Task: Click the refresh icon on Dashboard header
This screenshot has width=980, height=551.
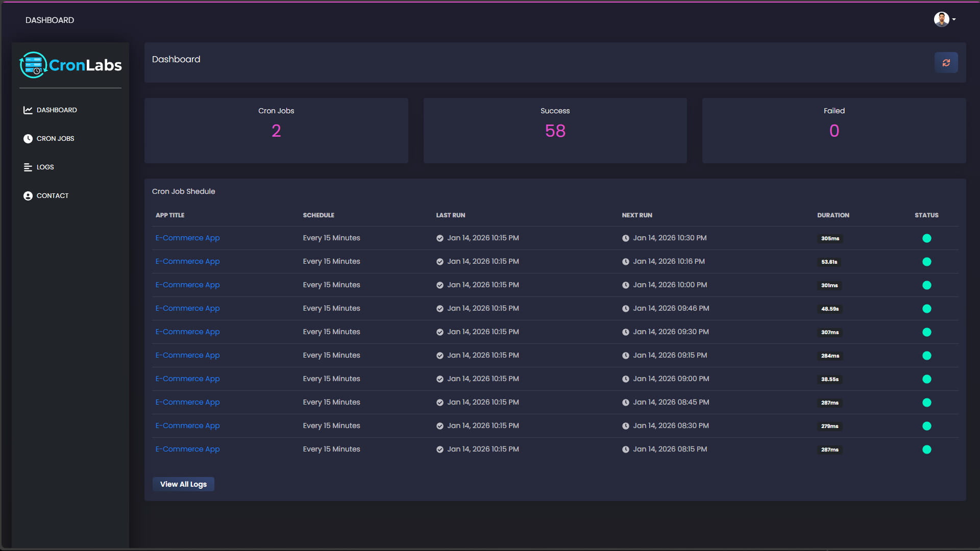Action: click(x=946, y=63)
